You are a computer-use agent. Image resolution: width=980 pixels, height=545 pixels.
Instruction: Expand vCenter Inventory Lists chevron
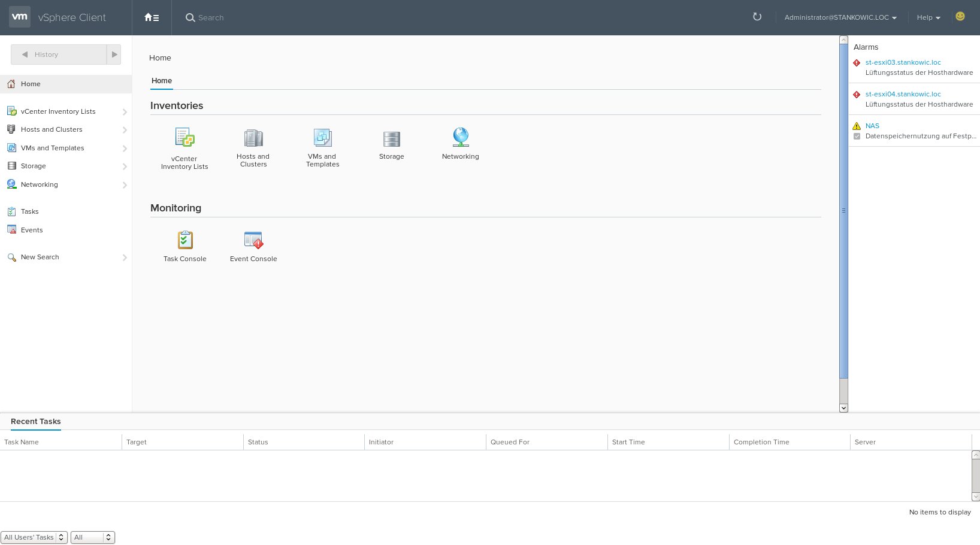point(125,112)
